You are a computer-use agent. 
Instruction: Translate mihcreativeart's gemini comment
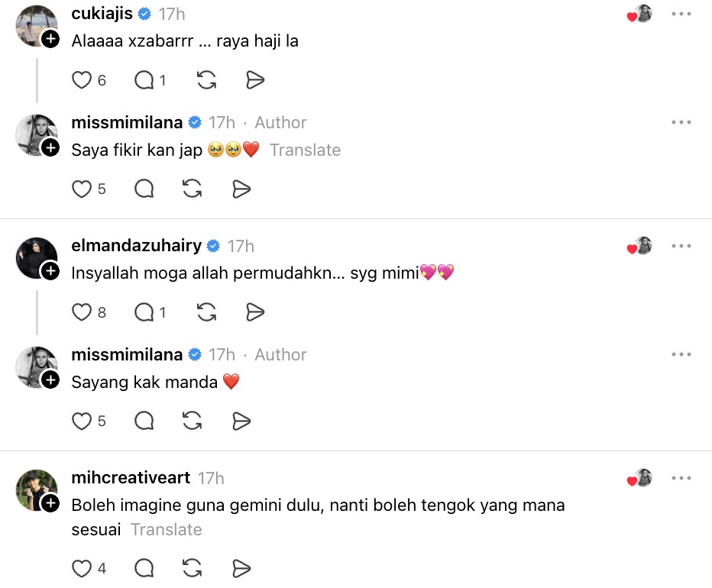pos(167,529)
